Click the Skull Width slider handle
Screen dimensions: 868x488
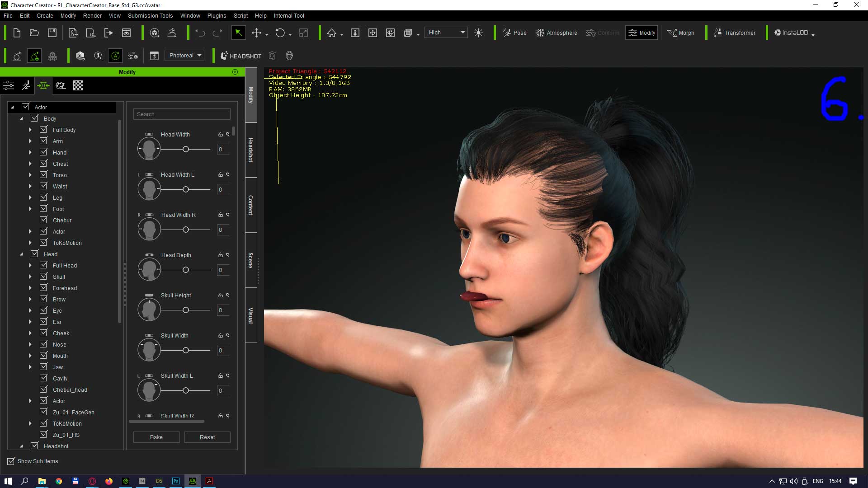[186, 350]
